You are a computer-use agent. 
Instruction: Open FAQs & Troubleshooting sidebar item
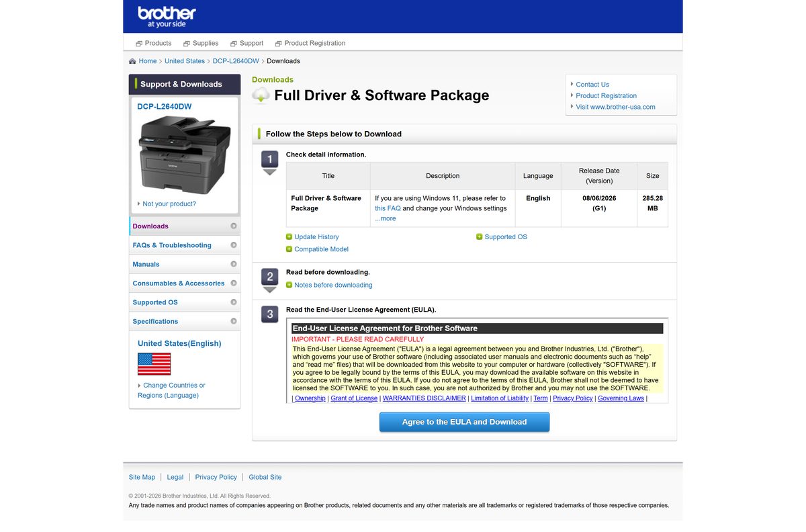point(185,245)
